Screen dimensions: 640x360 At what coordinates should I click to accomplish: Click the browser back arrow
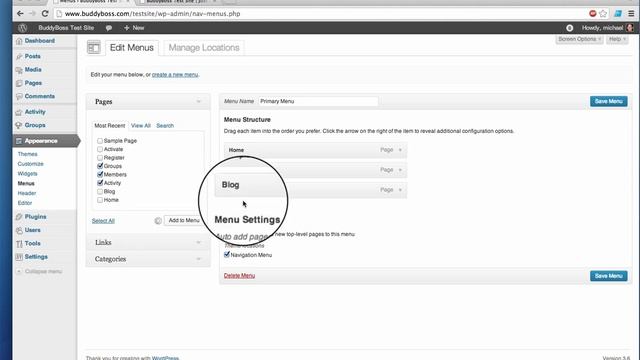(20, 13)
